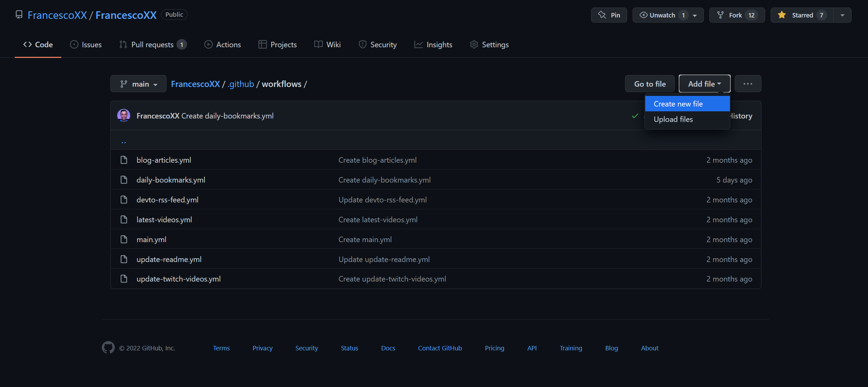868x387 pixels.
Task: Click the Fork button
Action: (737, 15)
